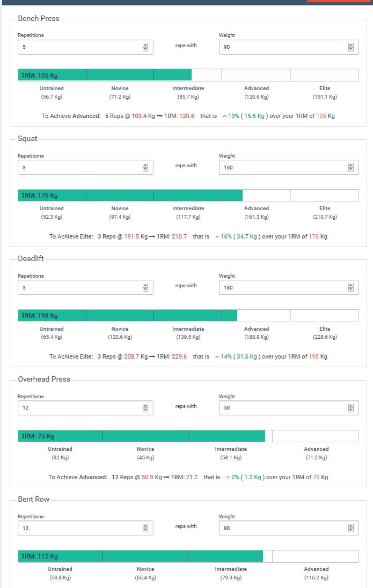Image resolution: width=373 pixels, height=588 pixels.
Task: Click the Squat 1RM progress bar
Action: pos(188,195)
